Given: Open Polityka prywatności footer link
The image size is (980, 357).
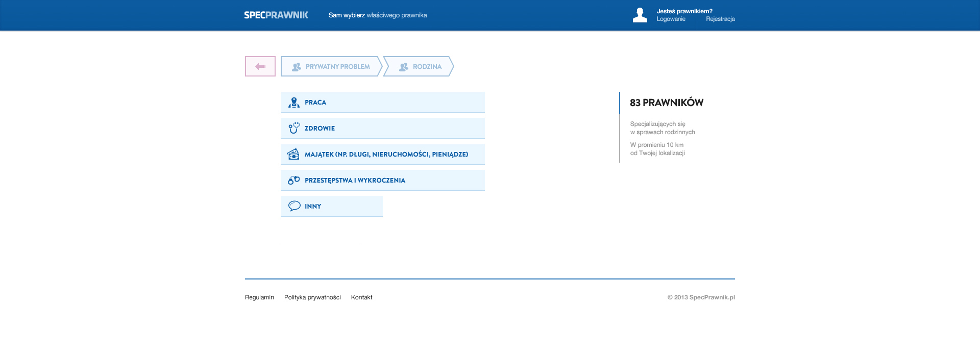Looking at the screenshot, I should (312, 297).
